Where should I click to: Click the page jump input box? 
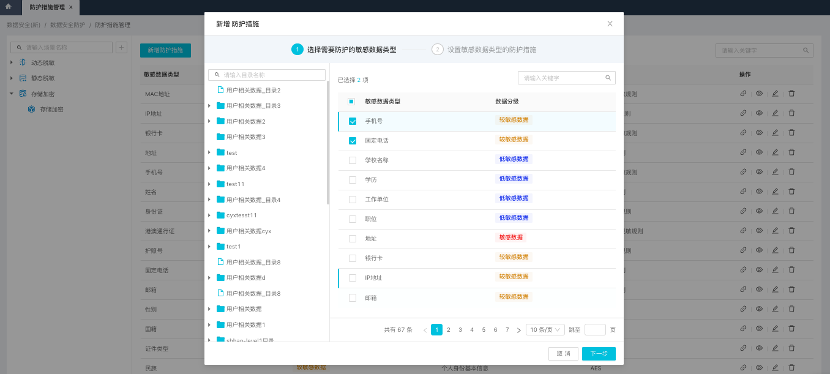click(594, 330)
